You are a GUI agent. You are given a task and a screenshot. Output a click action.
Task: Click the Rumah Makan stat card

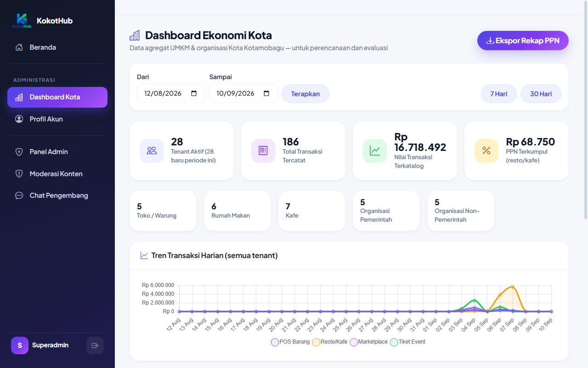pos(237,211)
